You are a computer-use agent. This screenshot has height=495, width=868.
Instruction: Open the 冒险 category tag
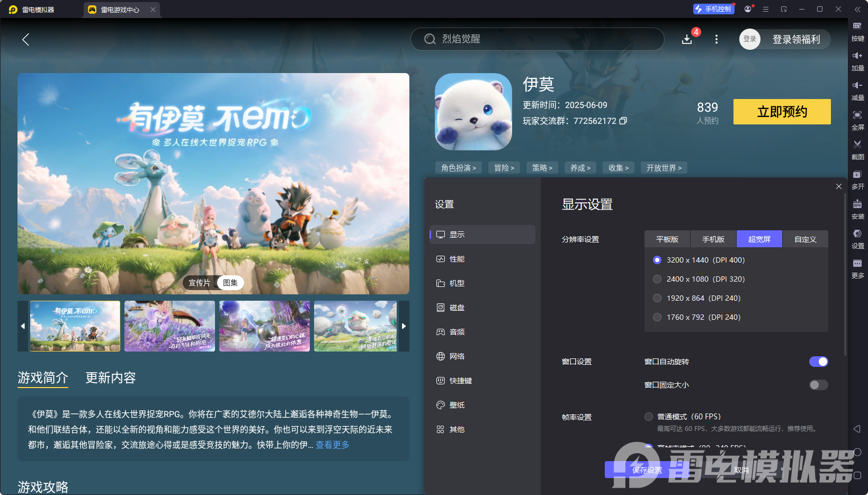[x=504, y=168]
